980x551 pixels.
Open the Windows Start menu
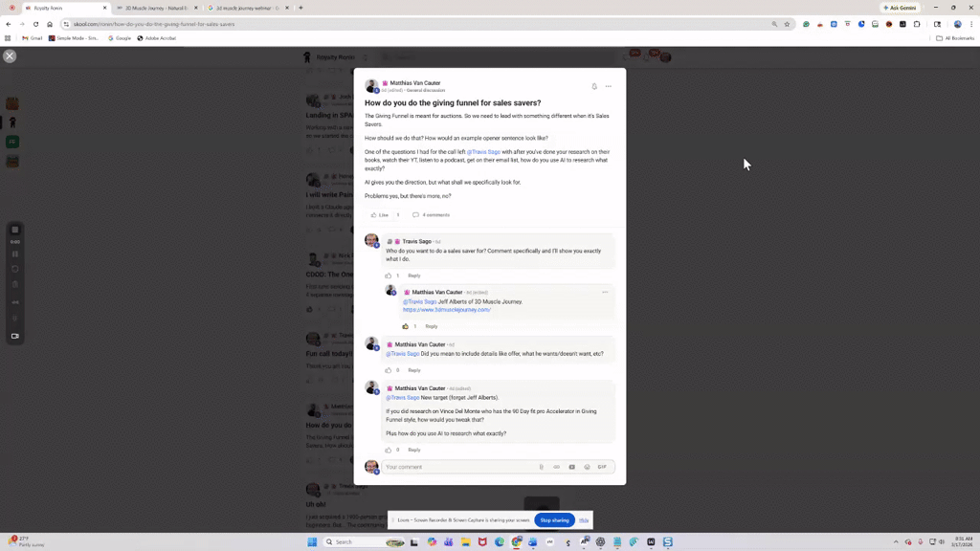point(312,541)
